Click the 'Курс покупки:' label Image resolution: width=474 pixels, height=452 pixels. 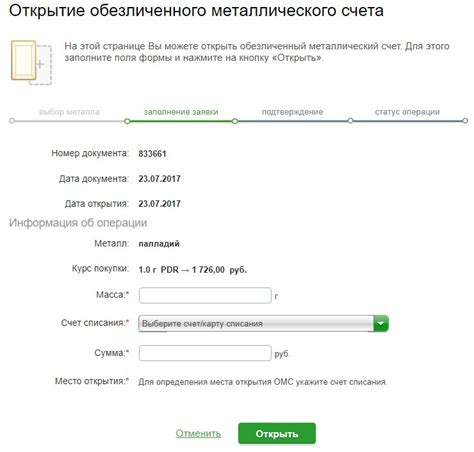(100, 269)
